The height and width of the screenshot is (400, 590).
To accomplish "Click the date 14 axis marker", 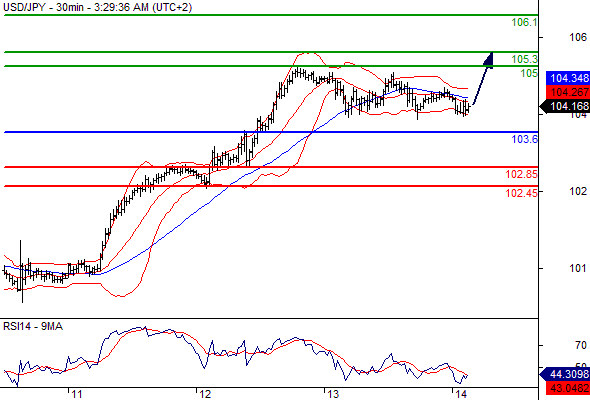I will [x=461, y=394].
